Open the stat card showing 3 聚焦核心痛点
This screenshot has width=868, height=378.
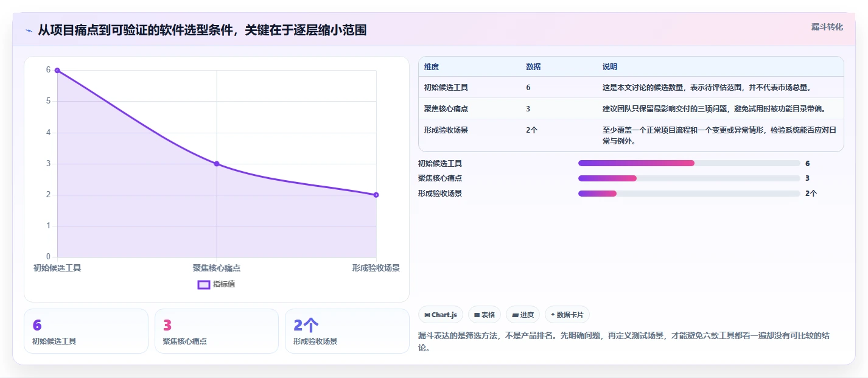coord(217,331)
